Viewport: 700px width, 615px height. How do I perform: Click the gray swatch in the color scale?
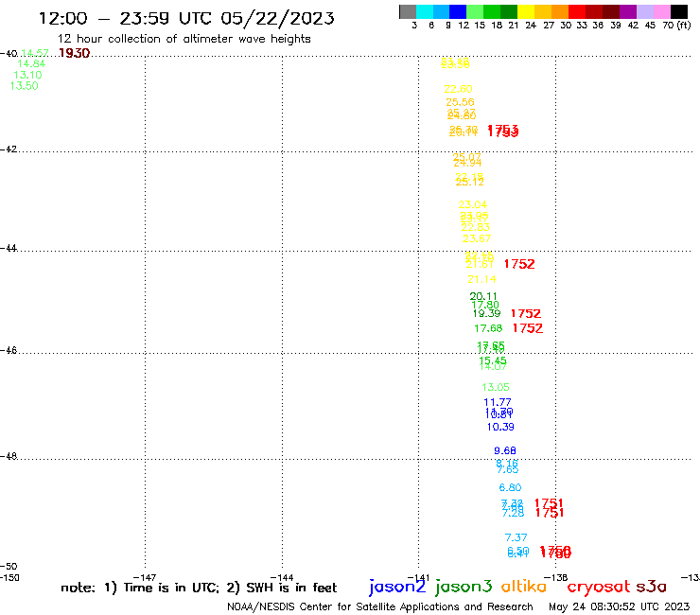[x=408, y=12]
